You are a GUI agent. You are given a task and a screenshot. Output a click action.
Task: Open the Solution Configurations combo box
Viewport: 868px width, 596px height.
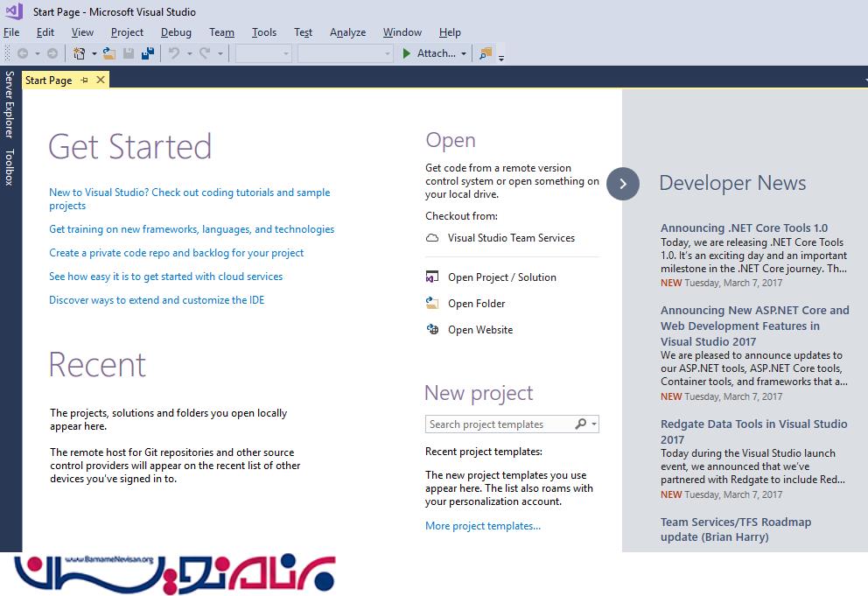tap(263, 53)
